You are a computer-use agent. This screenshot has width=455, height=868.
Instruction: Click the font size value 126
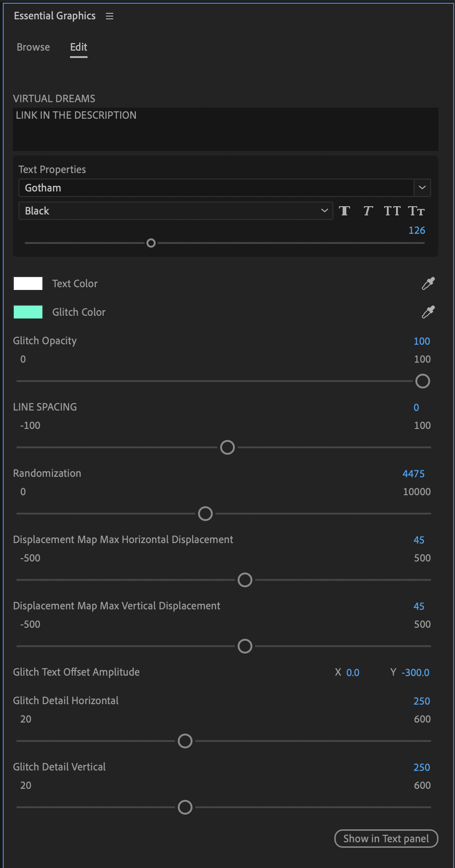(417, 230)
